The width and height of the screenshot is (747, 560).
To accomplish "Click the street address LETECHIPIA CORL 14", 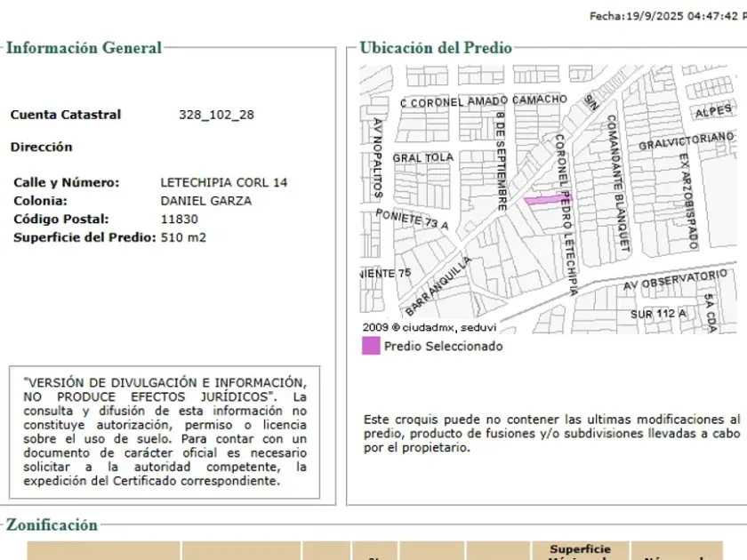I will tap(223, 182).
